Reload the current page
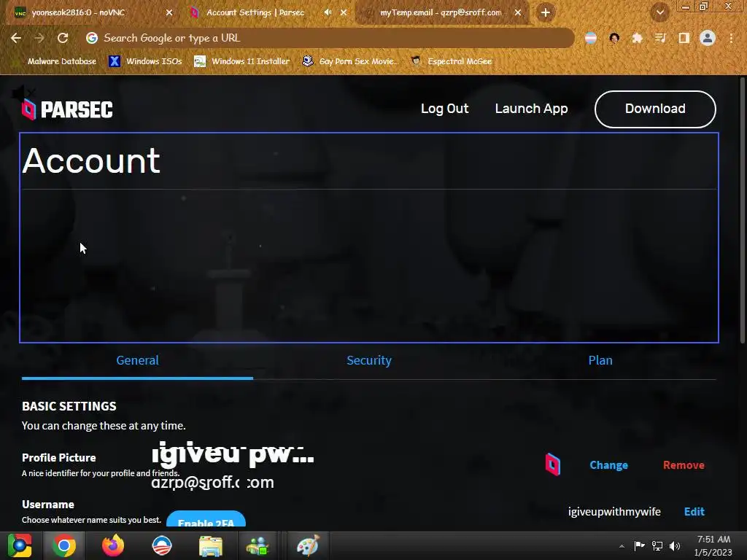 coord(63,38)
